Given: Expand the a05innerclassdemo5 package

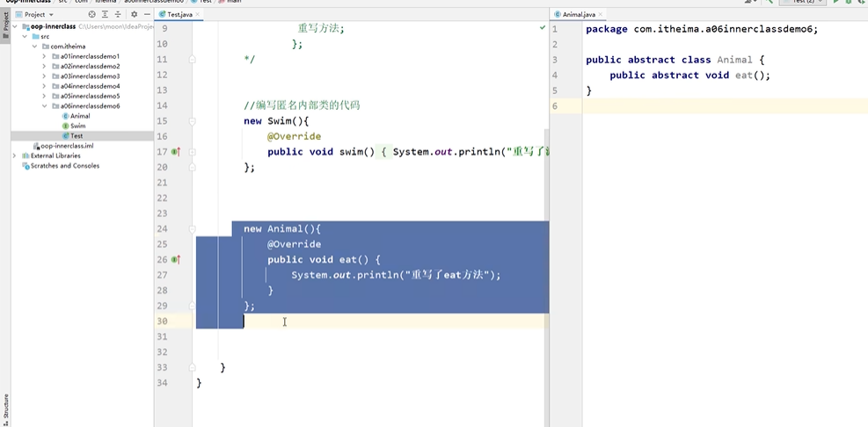Looking at the screenshot, I should coord(44,97).
